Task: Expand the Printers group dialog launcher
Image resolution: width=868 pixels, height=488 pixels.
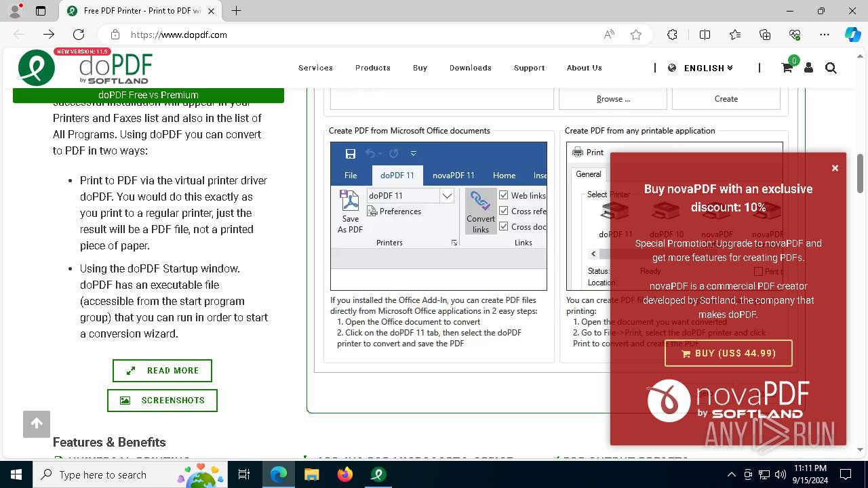Action: [x=454, y=243]
